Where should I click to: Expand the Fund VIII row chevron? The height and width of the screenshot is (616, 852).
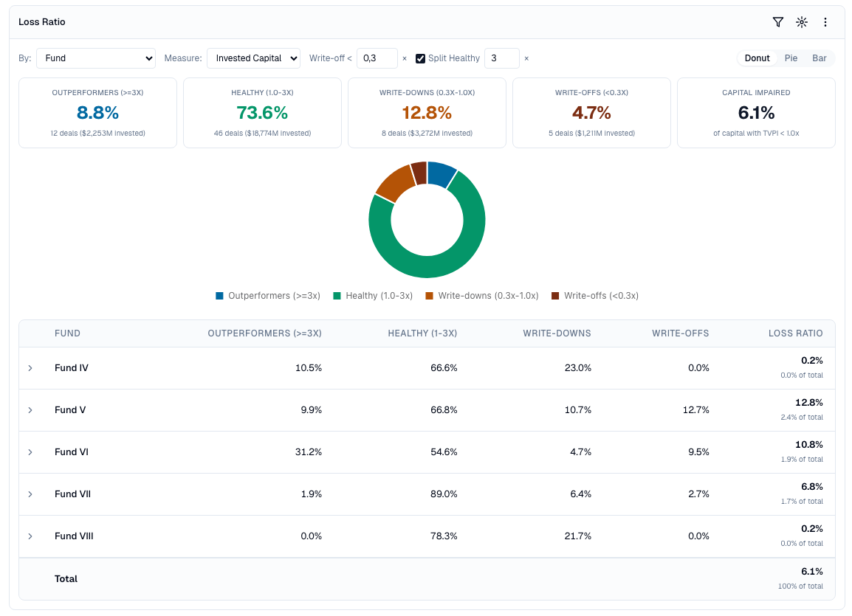click(30, 536)
